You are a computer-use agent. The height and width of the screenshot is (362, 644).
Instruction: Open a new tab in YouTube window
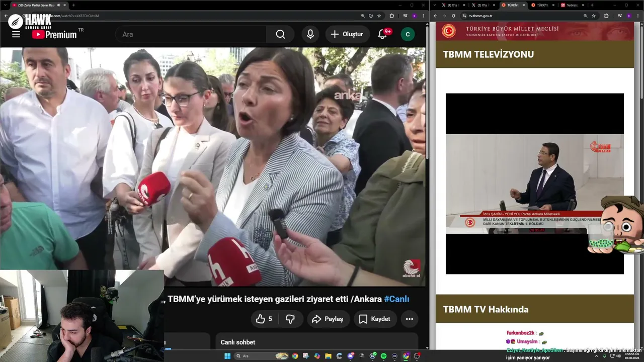coord(73,5)
